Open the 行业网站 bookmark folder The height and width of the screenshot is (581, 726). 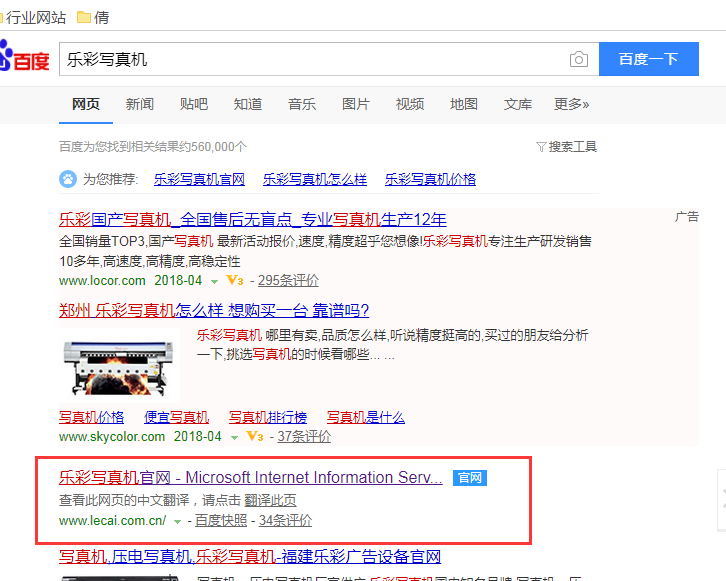(x=35, y=17)
